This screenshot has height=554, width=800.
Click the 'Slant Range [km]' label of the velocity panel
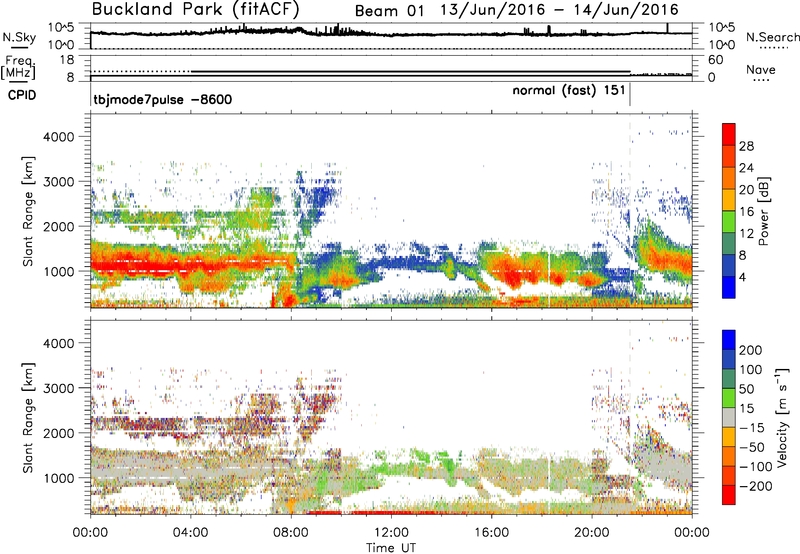click(28, 417)
